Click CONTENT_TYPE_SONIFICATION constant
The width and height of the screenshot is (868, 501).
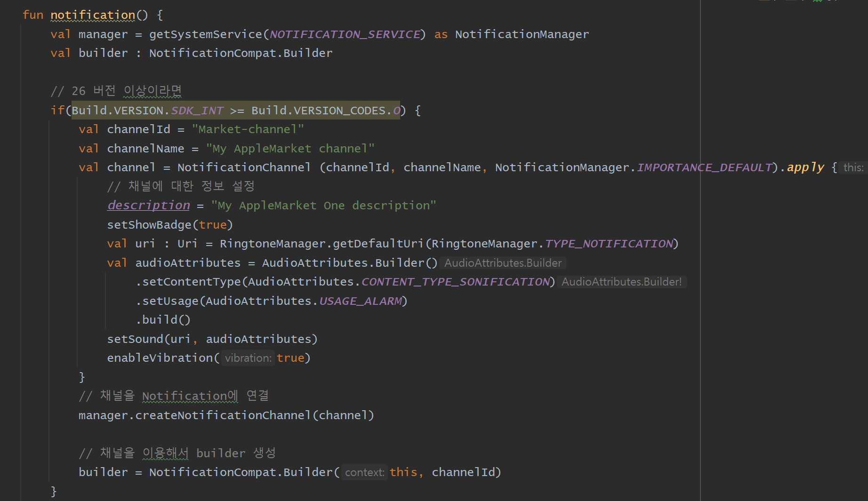[x=455, y=282]
